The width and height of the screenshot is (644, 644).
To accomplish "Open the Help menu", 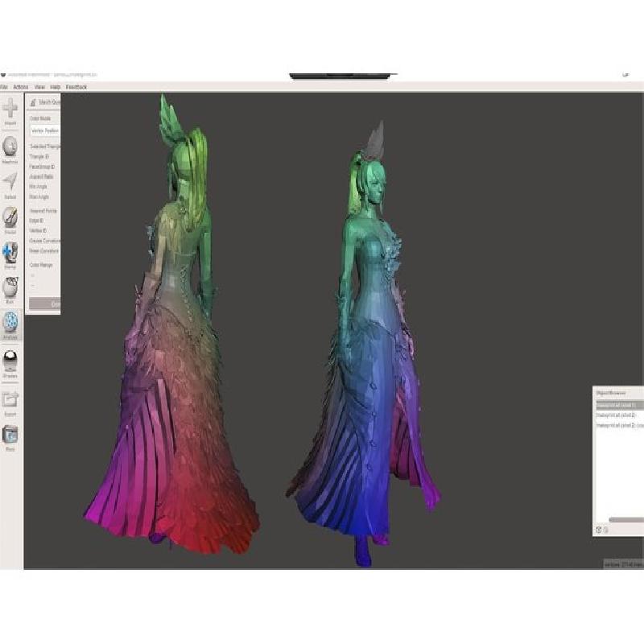I will 55,87.
